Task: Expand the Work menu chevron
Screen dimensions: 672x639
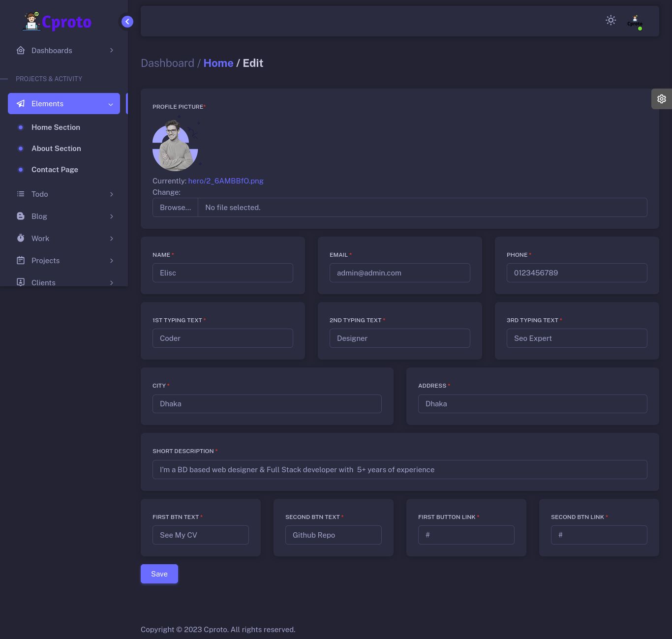Action: pos(112,239)
